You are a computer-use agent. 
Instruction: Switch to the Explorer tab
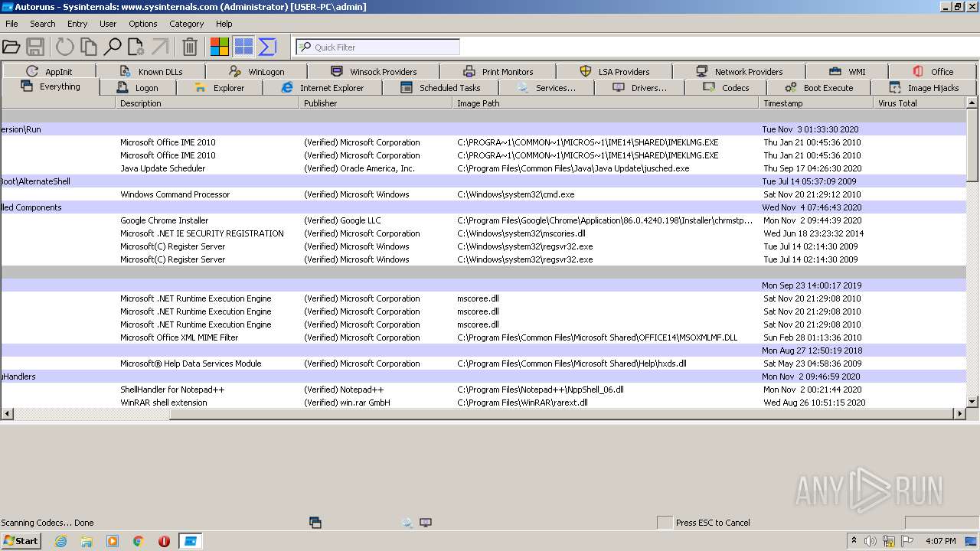point(219,88)
